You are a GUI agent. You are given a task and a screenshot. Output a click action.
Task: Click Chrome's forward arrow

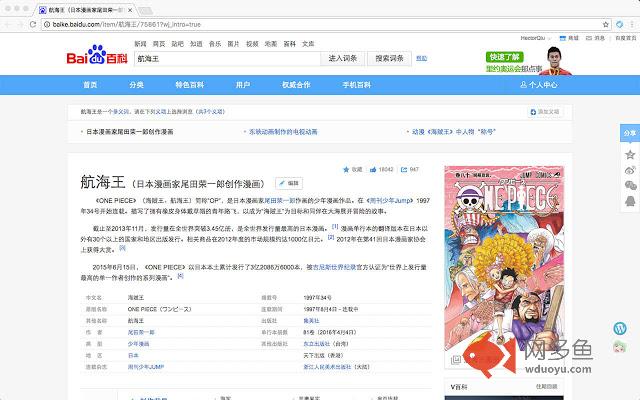[20, 24]
